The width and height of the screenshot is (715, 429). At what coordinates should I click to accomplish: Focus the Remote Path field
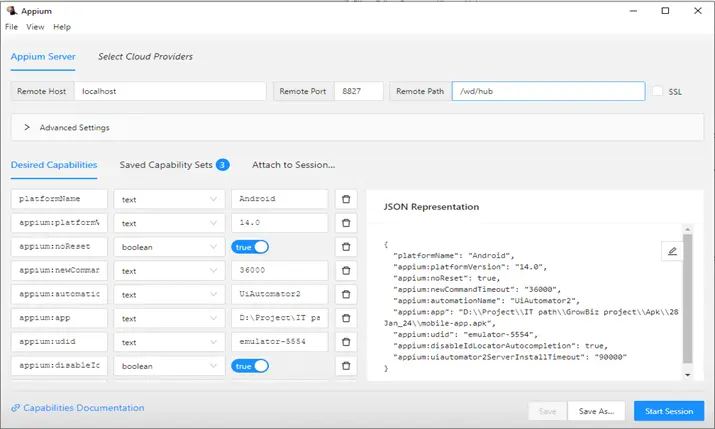coord(549,91)
